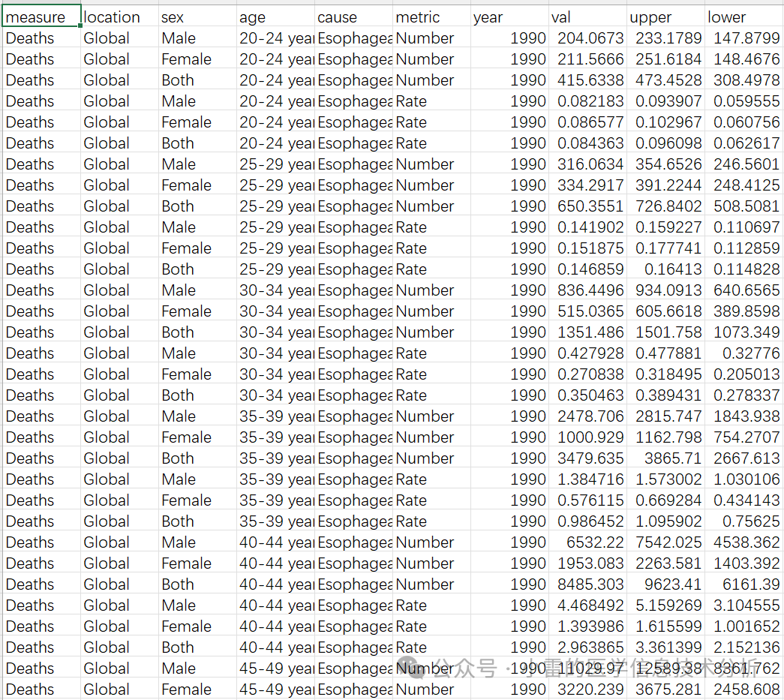
Task: Select the 'upper' header cell
Action: (x=665, y=17)
